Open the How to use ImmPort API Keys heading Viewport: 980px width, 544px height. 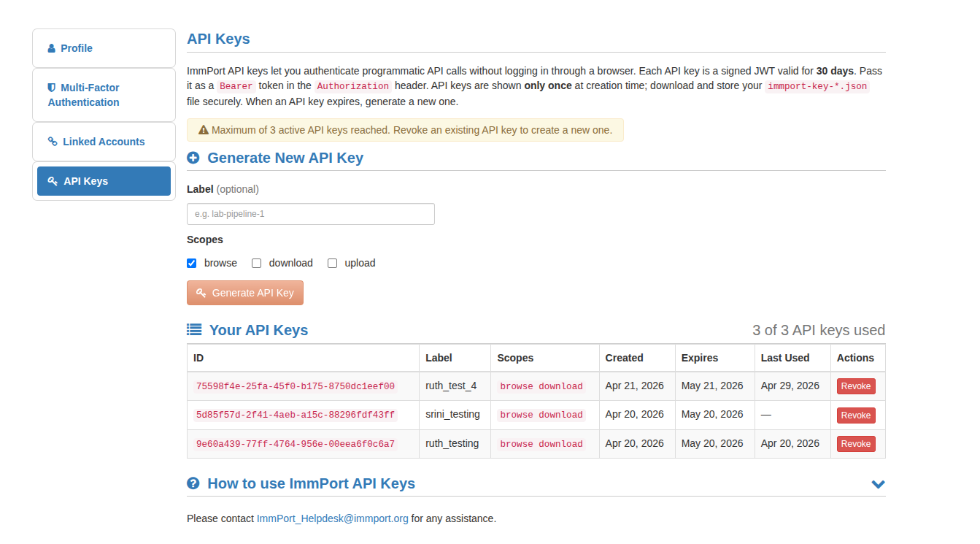[311, 483]
